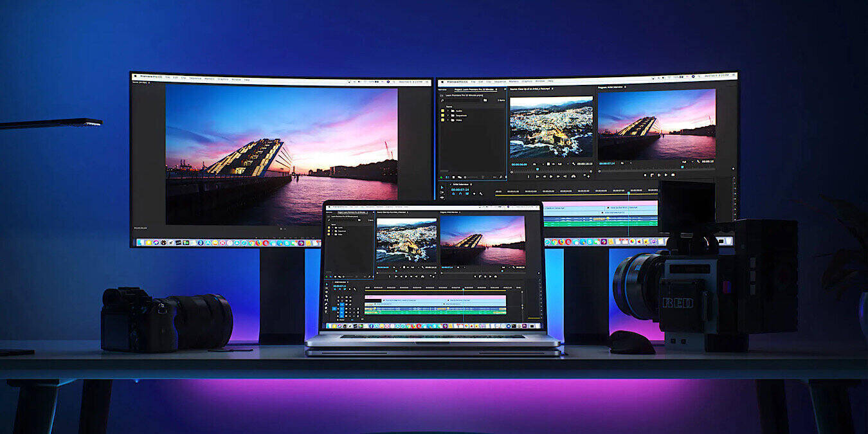Select the Selection tool on the laptop timeline
The width and height of the screenshot is (868, 434).
click(x=326, y=284)
